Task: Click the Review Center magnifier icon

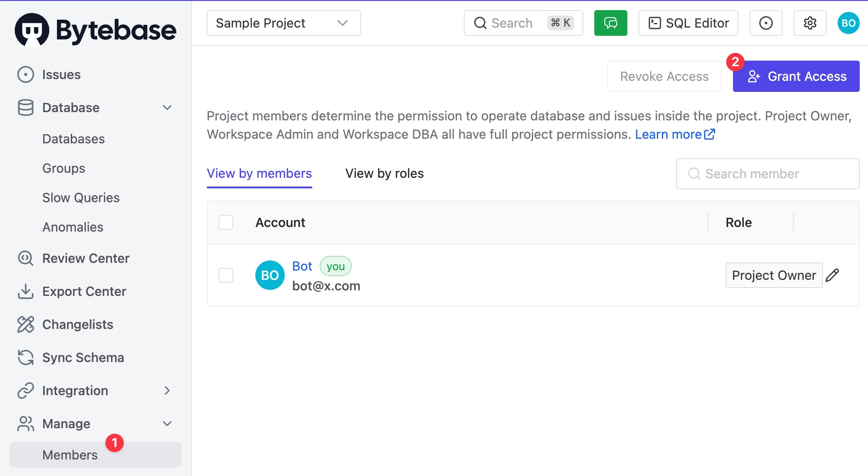Action: [x=26, y=258]
